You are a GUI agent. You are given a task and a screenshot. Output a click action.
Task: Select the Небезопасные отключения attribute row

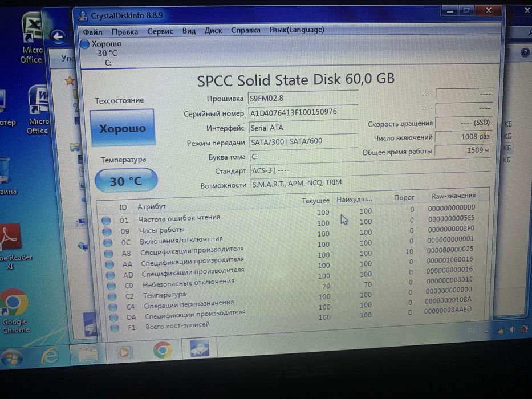pyautogui.click(x=289, y=283)
